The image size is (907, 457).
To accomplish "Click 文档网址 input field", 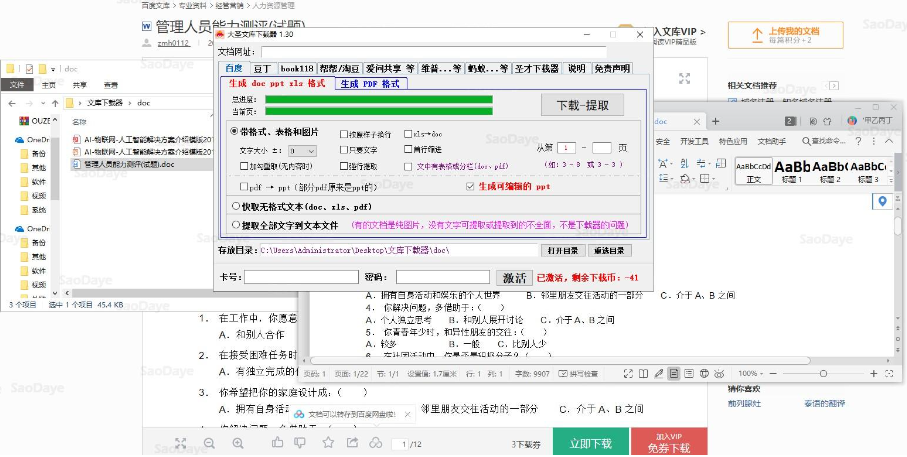I will (x=434, y=52).
